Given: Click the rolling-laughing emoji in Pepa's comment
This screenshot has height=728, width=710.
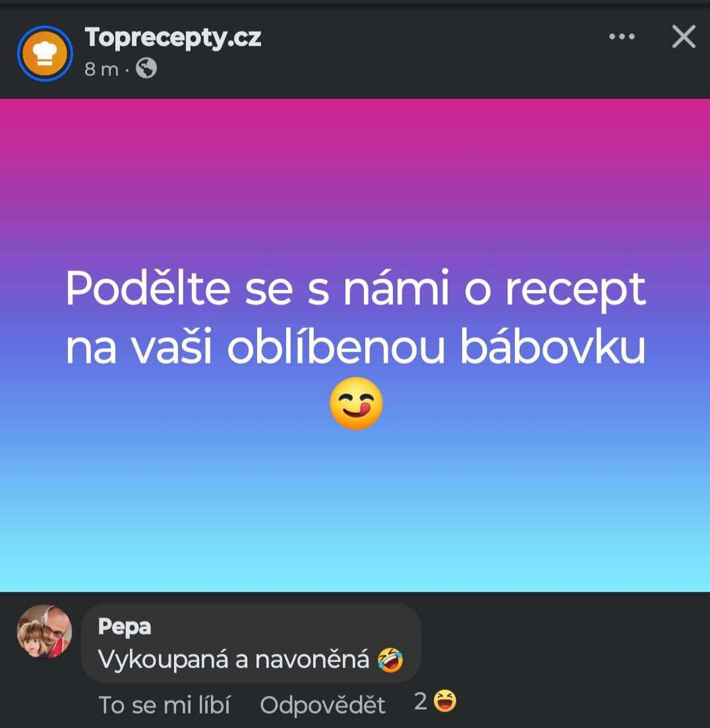Looking at the screenshot, I should 390,659.
